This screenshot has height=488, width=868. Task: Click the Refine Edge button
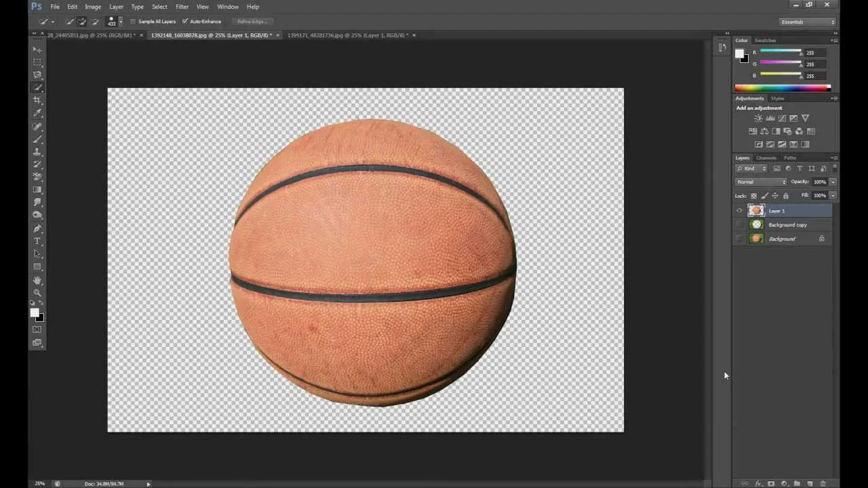pos(252,21)
